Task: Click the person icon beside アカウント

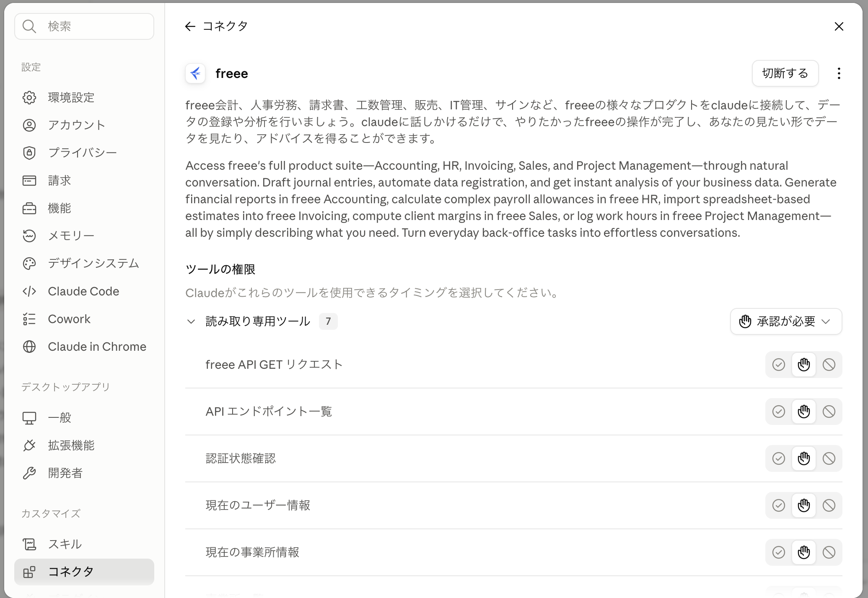Action: [x=29, y=125]
